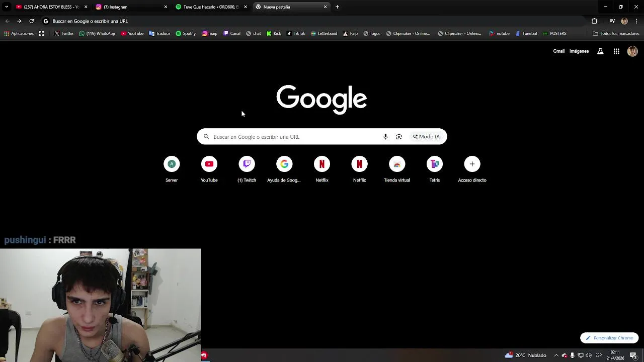Start voice search with the microphone icon
Viewport: 644px width, 362px height.
[385, 137]
